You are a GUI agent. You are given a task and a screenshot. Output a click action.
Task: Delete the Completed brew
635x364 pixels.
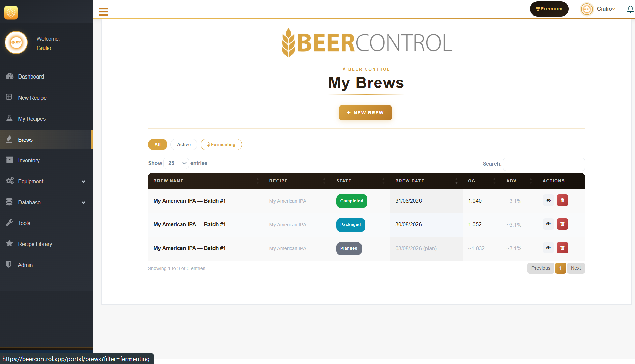(562, 200)
